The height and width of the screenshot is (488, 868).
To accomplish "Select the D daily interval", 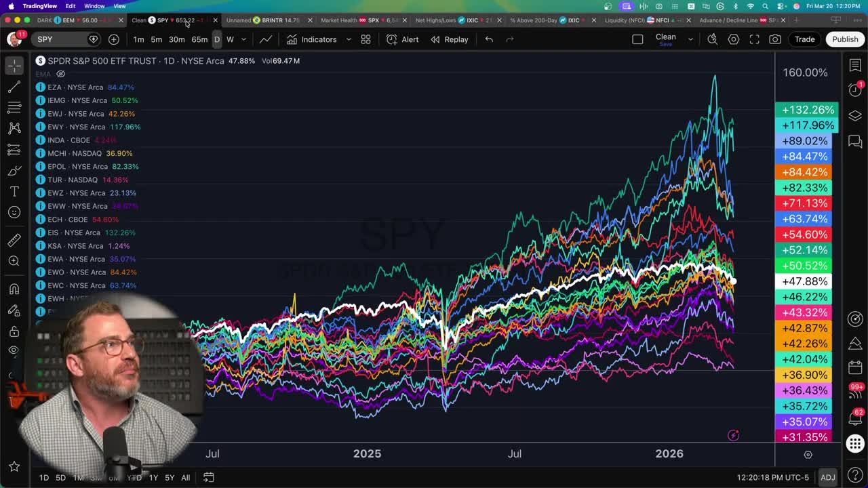I will (217, 39).
